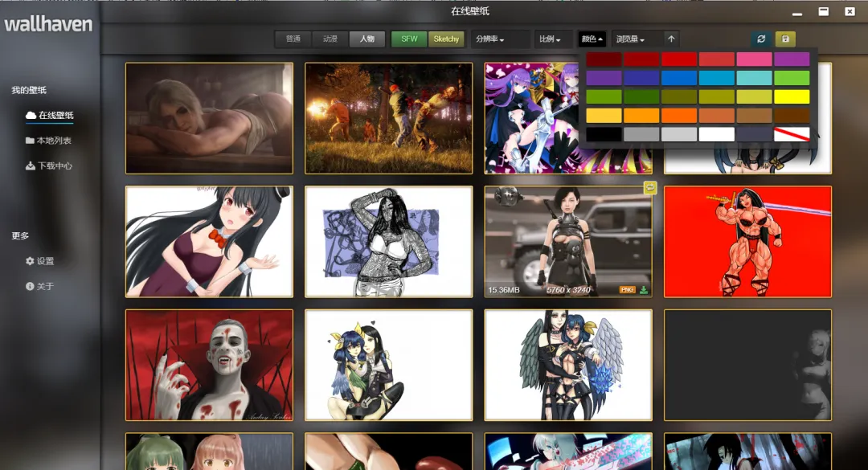
Task: Click the cloud icon beside 在线壁纸
Action: click(x=31, y=115)
